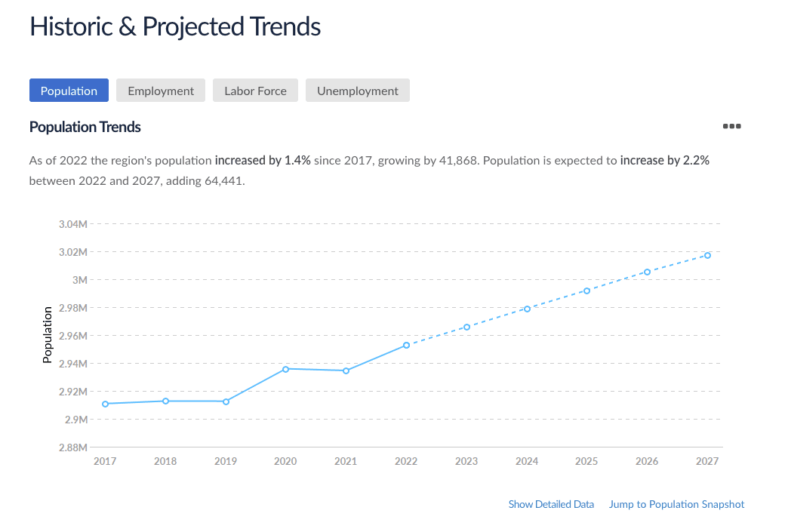Open the Labor Force tab
The height and width of the screenshot is (532, 788).
pyautogui.click(x=255, y=91)
